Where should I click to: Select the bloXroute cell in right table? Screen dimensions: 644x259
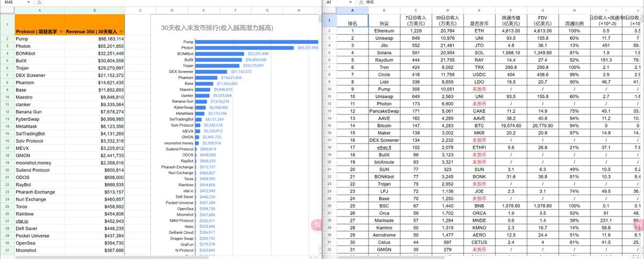385,162
